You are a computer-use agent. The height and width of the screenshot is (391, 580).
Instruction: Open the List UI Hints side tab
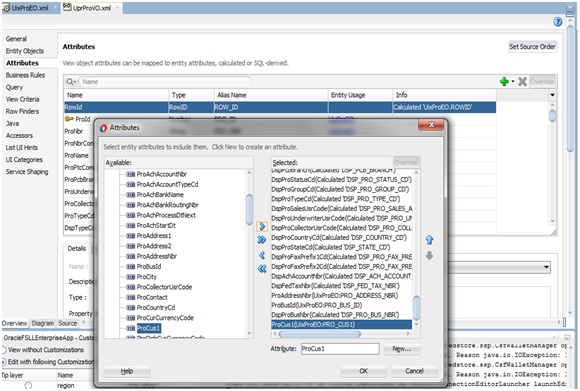(22, 148)
